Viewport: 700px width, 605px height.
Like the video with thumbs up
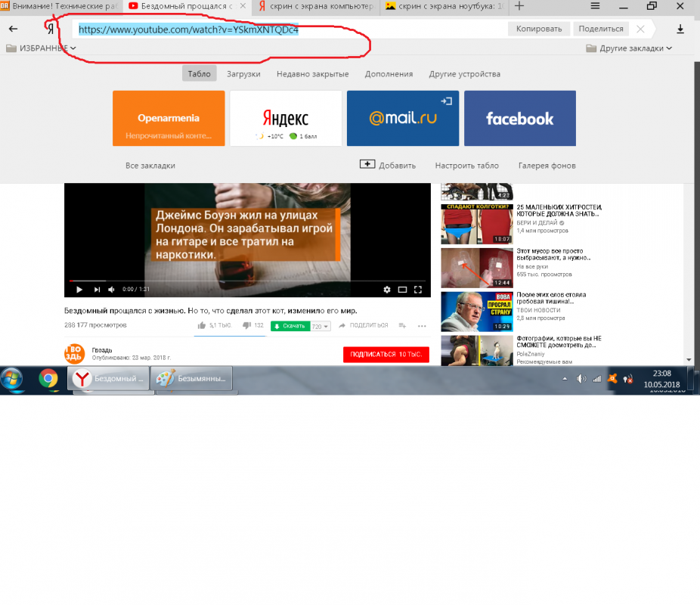click(202, 326)
